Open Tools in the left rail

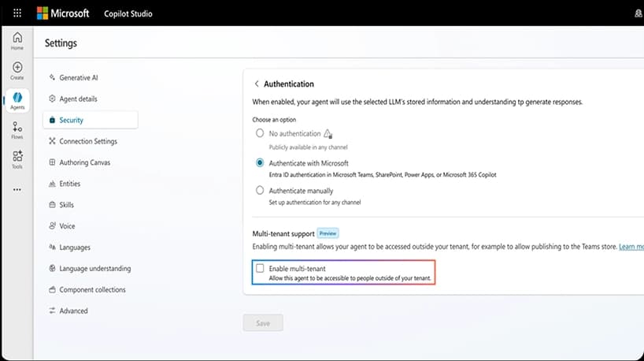pyautogui.click(x=17, y=159)
